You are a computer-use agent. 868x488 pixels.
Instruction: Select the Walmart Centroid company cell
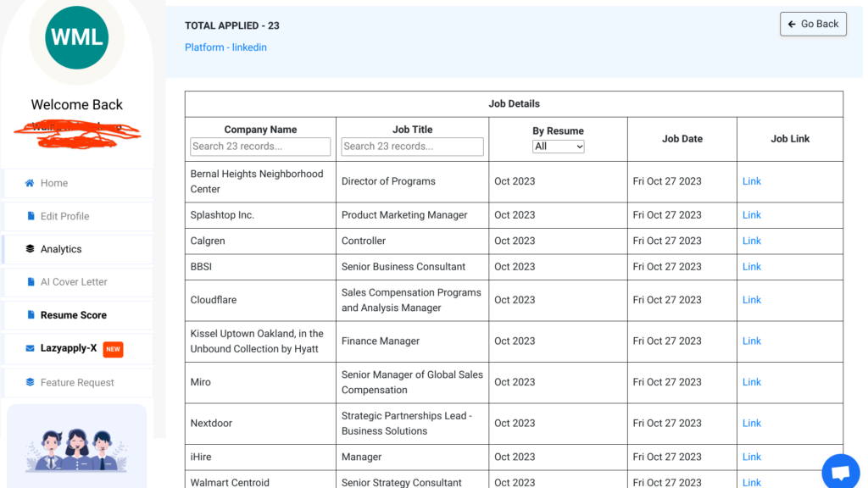[x=260, y=480]
